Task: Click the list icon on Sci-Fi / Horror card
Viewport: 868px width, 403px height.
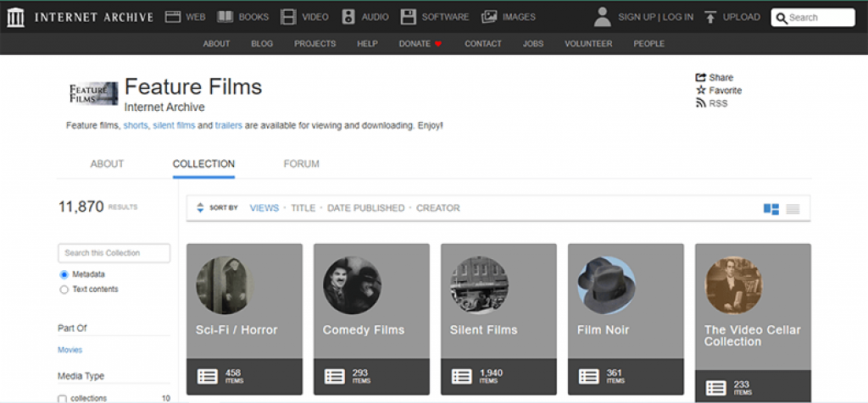Action: tap(208, 377)
